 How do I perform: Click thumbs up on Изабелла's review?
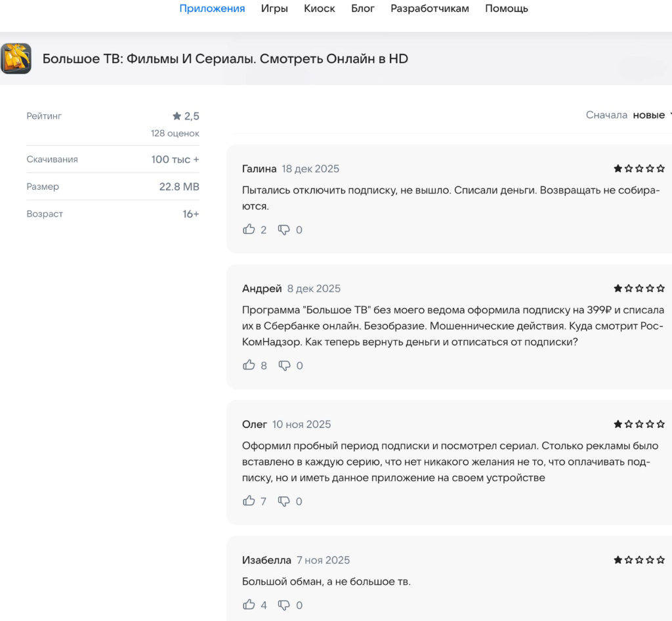point(249,605)
